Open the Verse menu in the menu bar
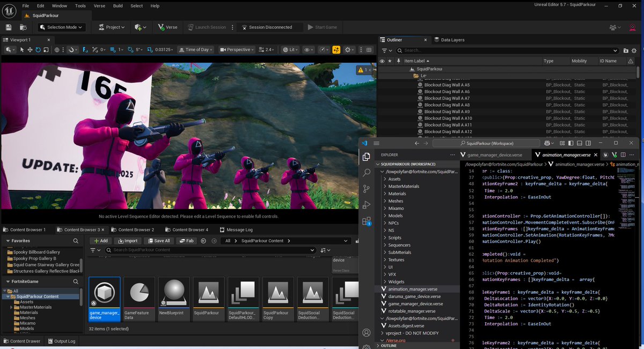Image resolution: width=644 pixels, height=349 pixels. (x=99, y=6)
